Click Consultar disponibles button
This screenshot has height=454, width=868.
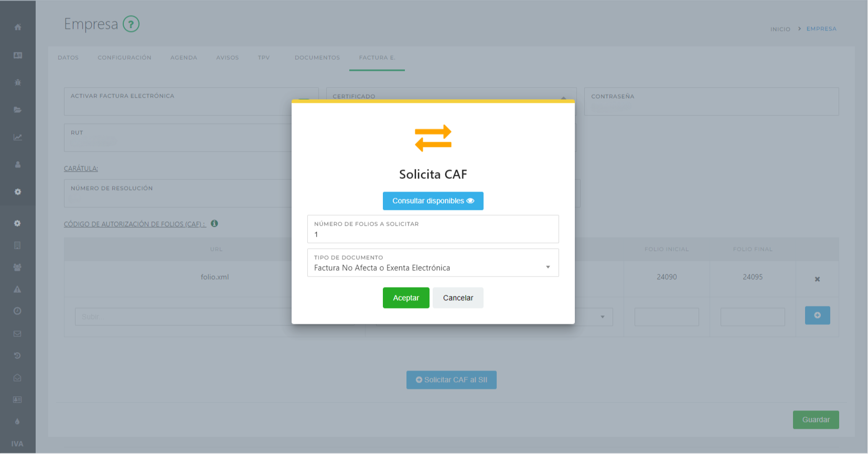pyautogui.click(x=433, y=201)
